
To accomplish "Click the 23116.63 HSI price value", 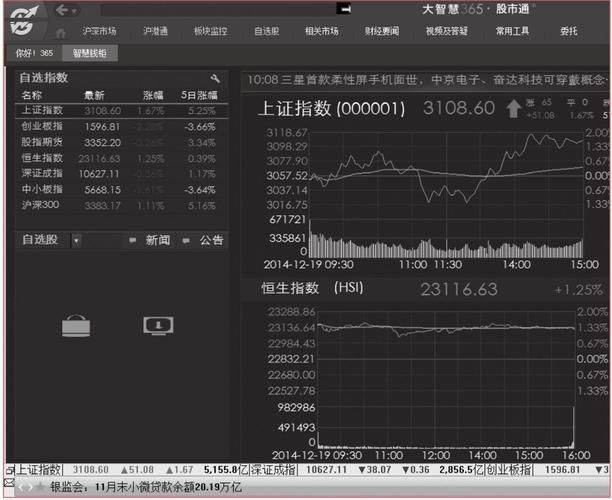I will [459, 290].
